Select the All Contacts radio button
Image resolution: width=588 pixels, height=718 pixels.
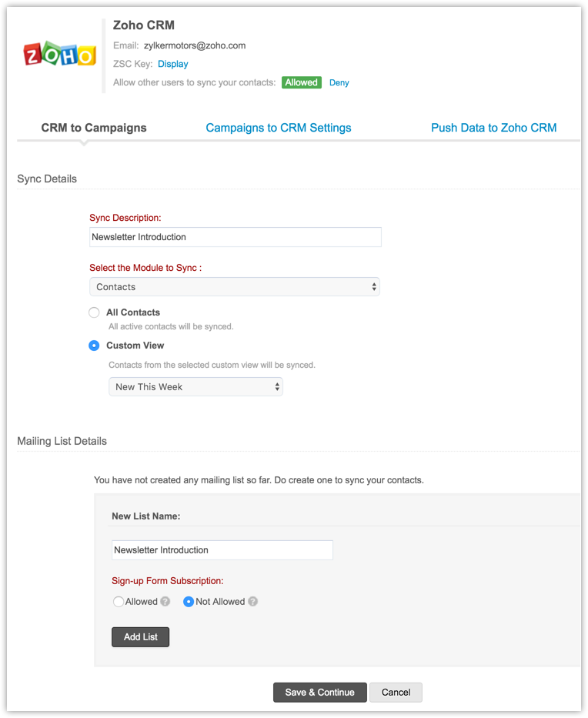click(x=94, y=312)
